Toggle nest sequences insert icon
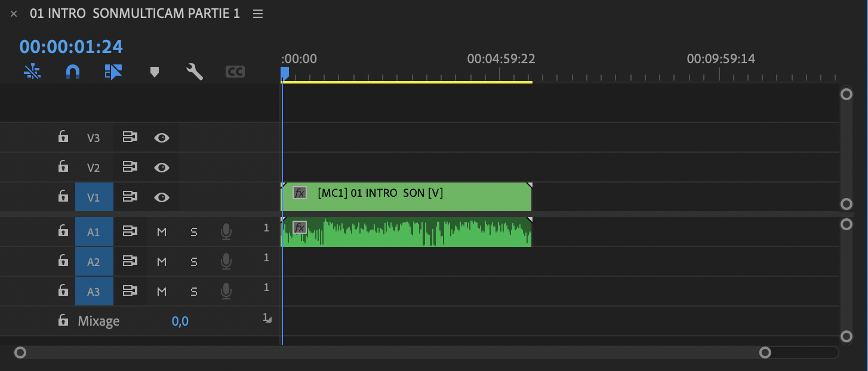This screenshot has height=371, width=868. pyautogui.click(x=32, y=72)
